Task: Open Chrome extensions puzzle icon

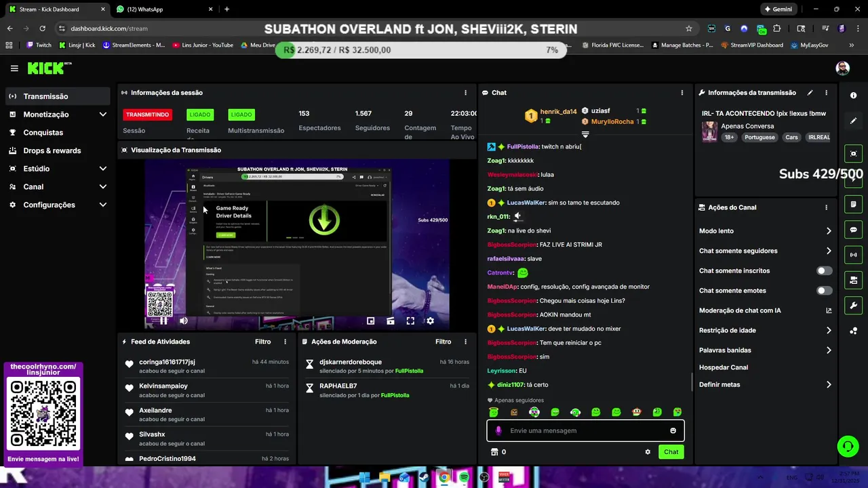Action: [776, 28]
